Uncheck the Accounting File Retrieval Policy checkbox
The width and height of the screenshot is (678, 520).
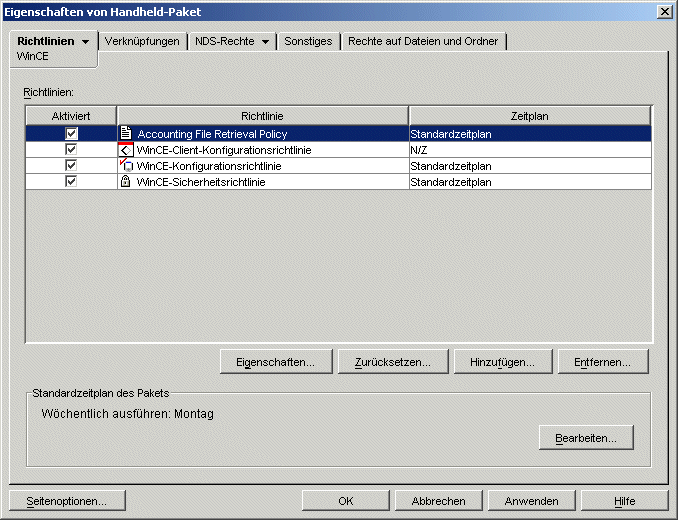click(71, 133)
